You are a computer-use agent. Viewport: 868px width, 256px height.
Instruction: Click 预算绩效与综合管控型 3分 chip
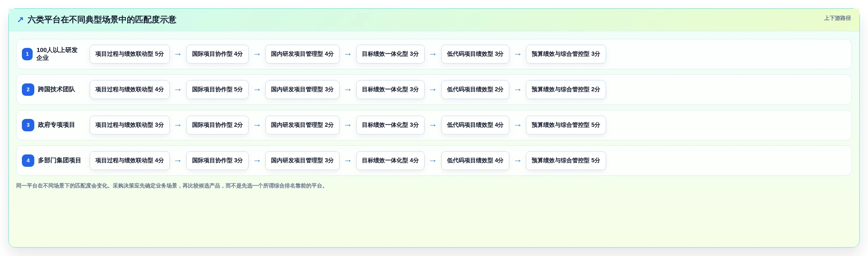coord(566,54)
